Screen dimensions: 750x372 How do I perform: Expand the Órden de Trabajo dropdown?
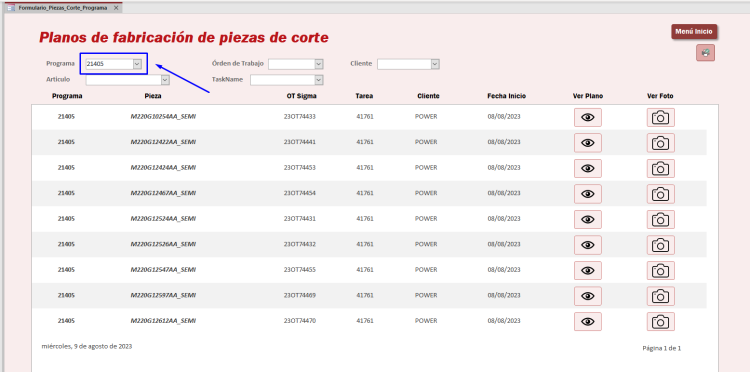(319, 64)
